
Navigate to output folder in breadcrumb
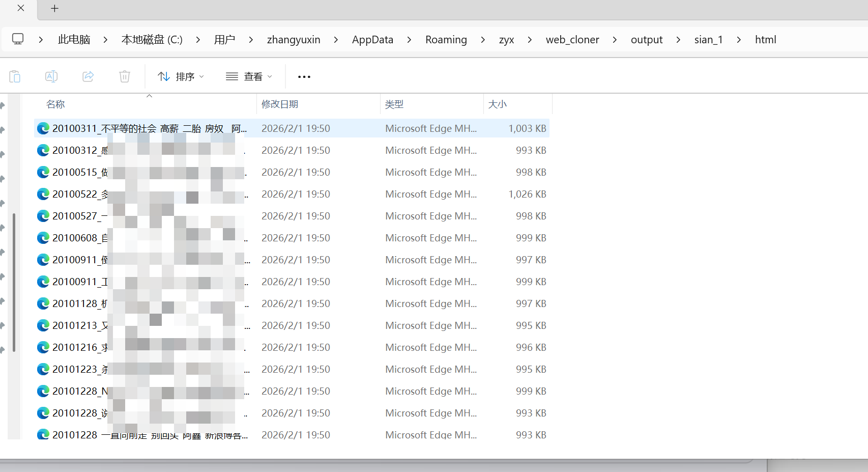coord(646,40)
